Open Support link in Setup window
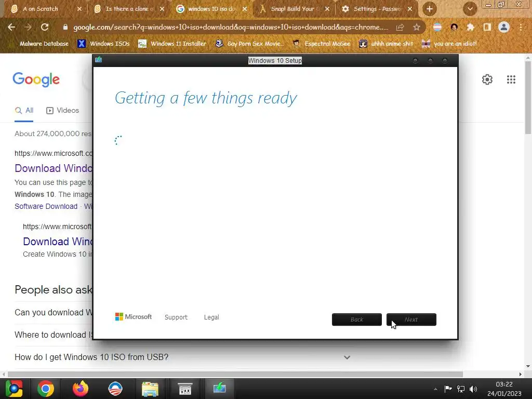The image size is (532, 399). click(176, 317)
